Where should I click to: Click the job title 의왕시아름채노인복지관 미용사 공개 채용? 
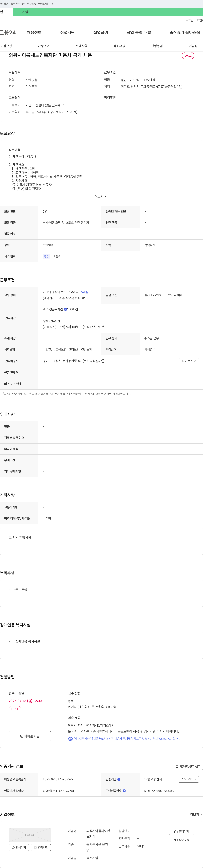click(50, 55)
